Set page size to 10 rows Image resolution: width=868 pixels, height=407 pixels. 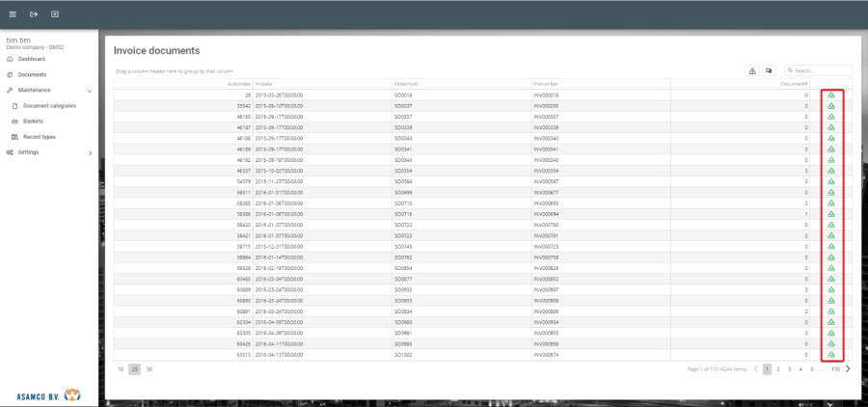[x=121, y=368]
